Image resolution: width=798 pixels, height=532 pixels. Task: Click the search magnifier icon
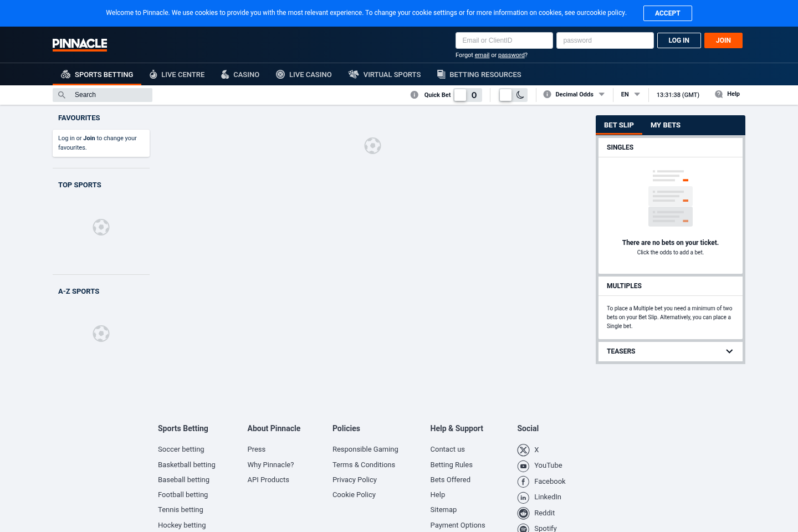pyautogui.click(x=62, y=95)
